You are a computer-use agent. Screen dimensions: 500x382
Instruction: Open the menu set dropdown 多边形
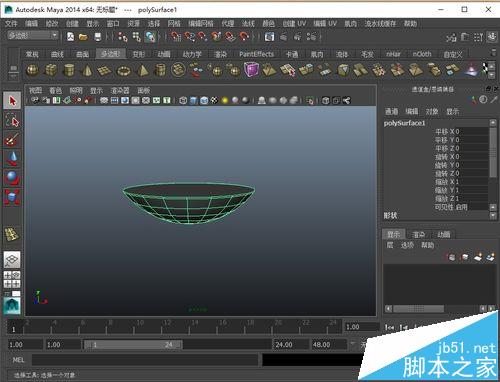point(33,35)
